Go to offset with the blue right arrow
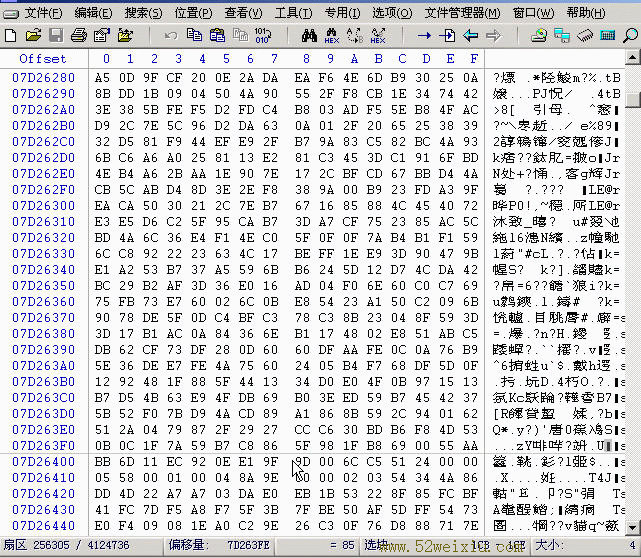The width and height of the screenshot is (641, 558). (x=424, y=36)
